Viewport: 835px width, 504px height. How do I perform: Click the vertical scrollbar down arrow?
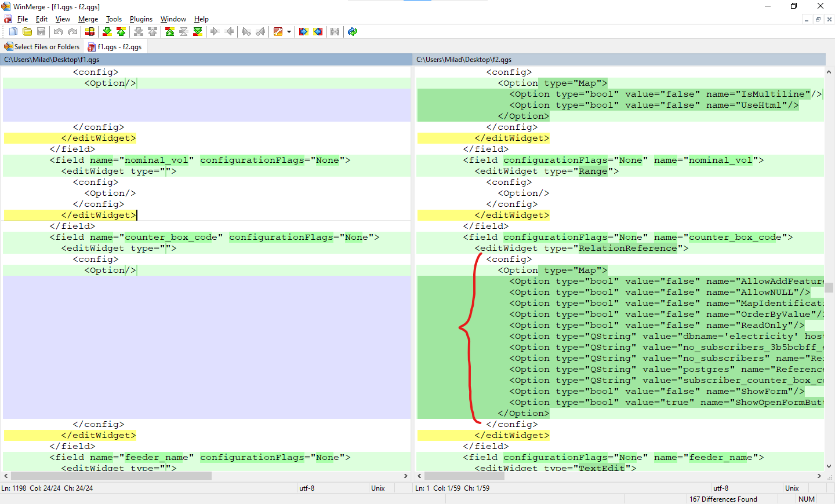click(x=829, y=466)
